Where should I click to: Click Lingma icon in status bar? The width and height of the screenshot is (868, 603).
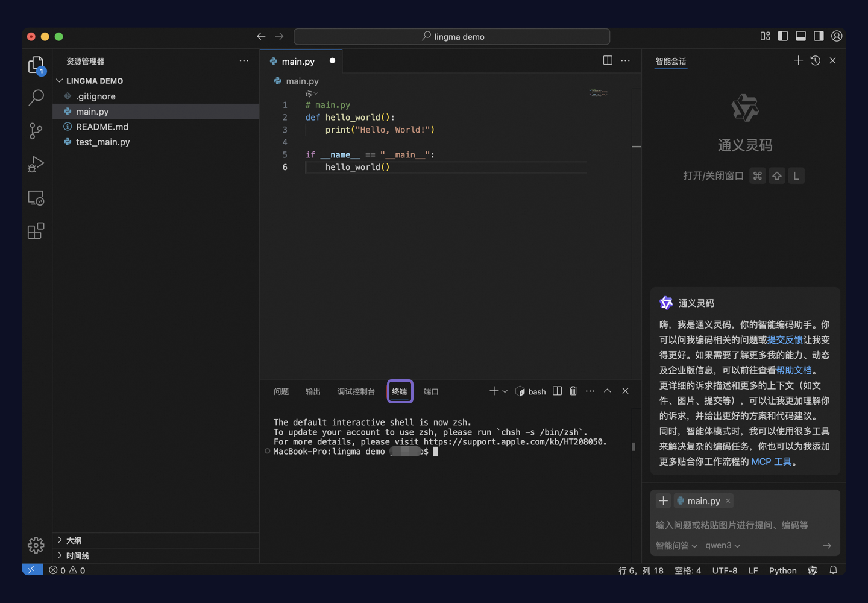click(813, 570)
